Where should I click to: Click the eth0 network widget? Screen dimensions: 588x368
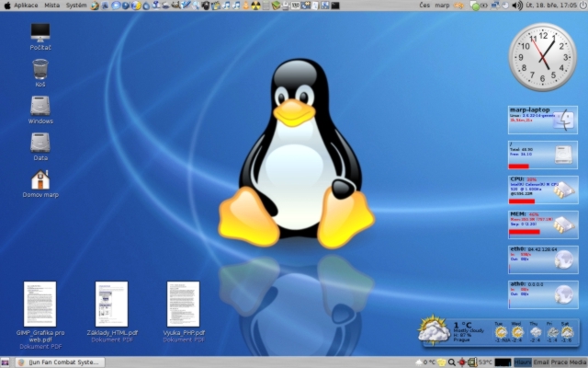[x=543, y=259]
